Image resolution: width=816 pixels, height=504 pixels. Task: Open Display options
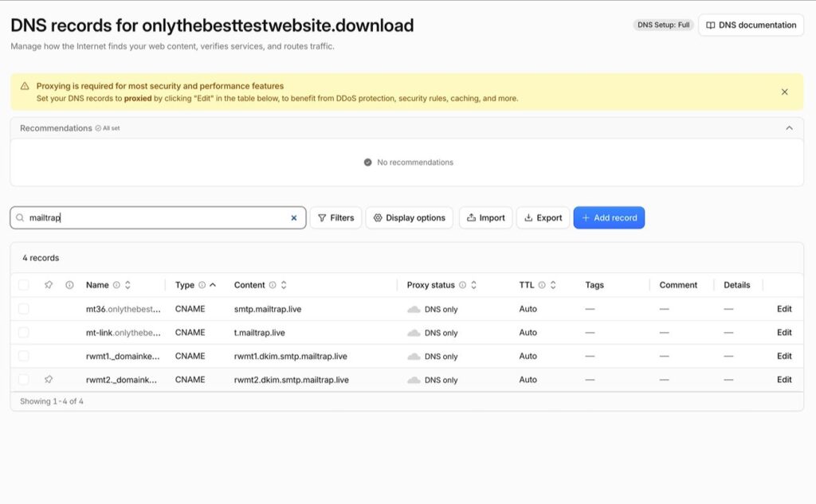[x=410, y=218]
